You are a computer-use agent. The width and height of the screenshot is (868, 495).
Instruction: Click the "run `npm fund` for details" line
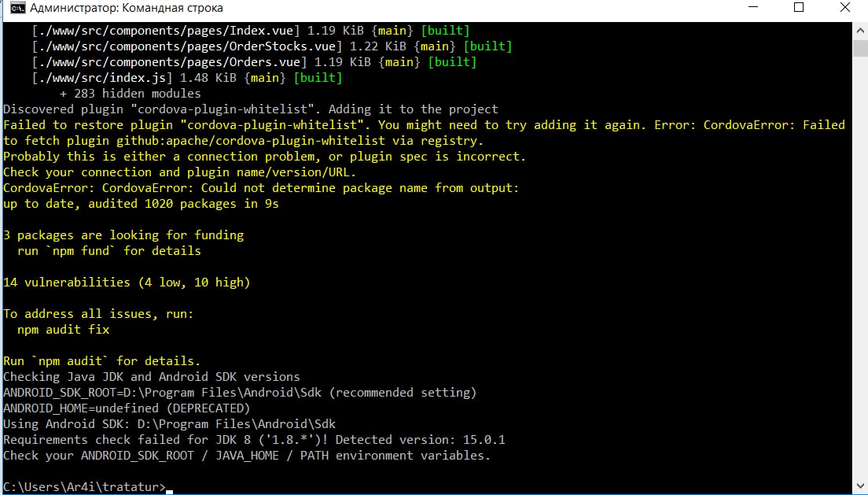point(108,251)
